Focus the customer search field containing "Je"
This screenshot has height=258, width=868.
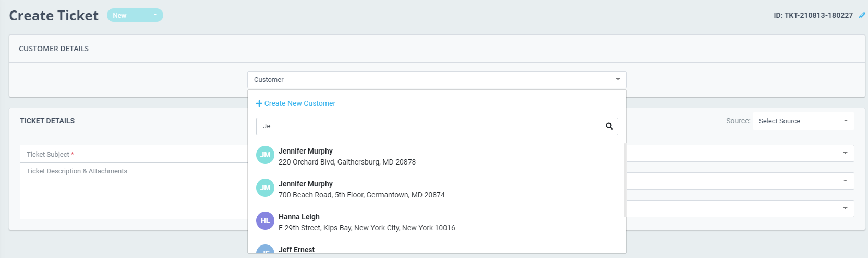(x=428, y=126)
